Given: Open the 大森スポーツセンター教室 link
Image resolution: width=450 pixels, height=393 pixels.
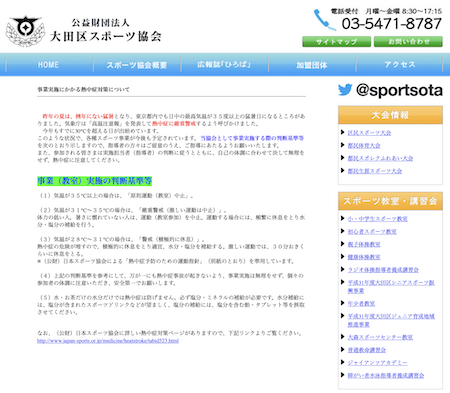Looking at the screenshot, I should [380, 337].
